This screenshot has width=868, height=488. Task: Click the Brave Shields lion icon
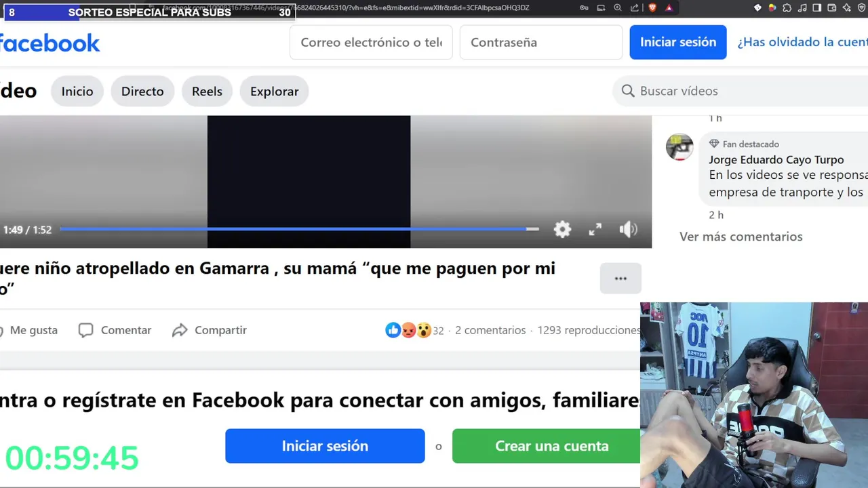pos(652,7)
